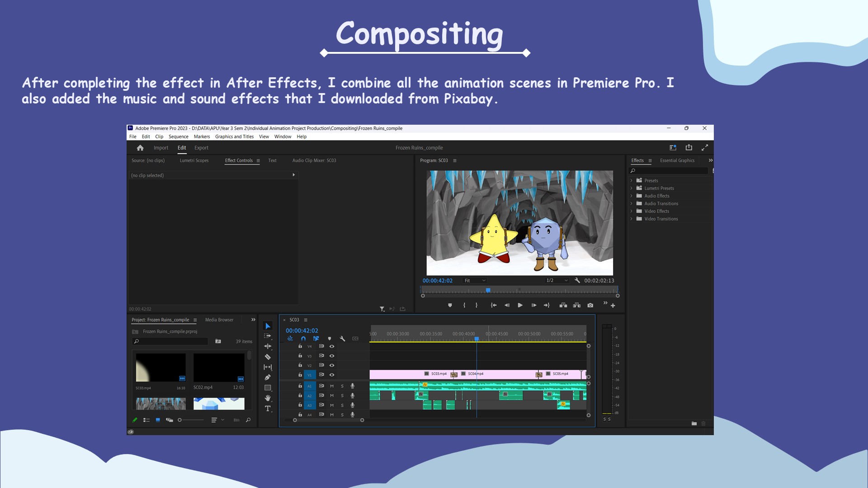Expand the Presets folder in Effects
Viewport: 868px width, 488px height.
[x=632, y=181]
